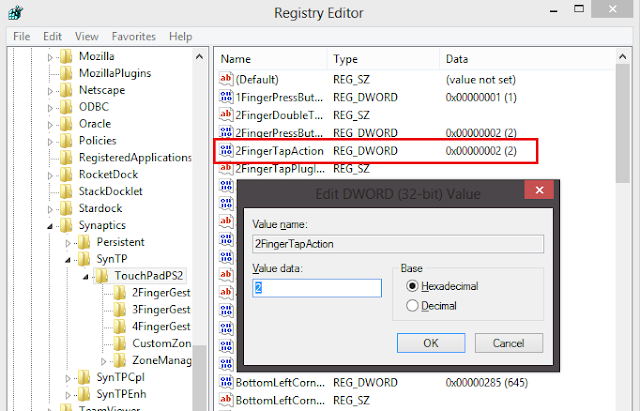Expand the SynTPCpl key
The image size is (640, 411).
(68, 378)
